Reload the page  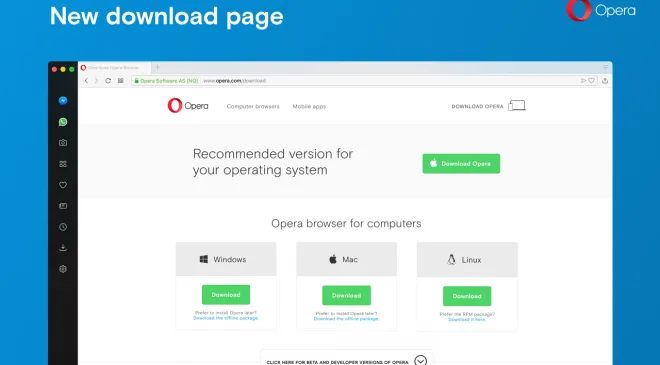108,80
